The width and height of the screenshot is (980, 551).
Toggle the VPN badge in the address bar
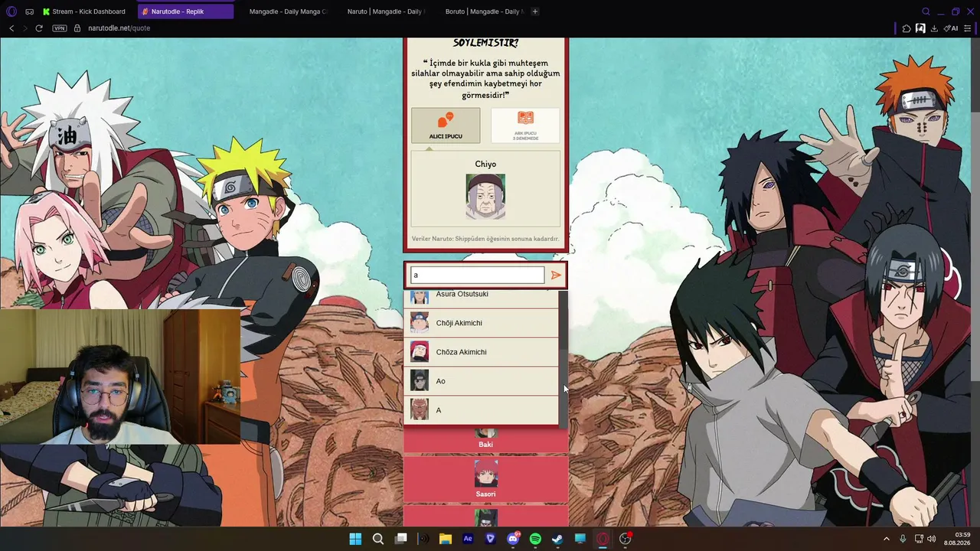(x=60, y=28)
